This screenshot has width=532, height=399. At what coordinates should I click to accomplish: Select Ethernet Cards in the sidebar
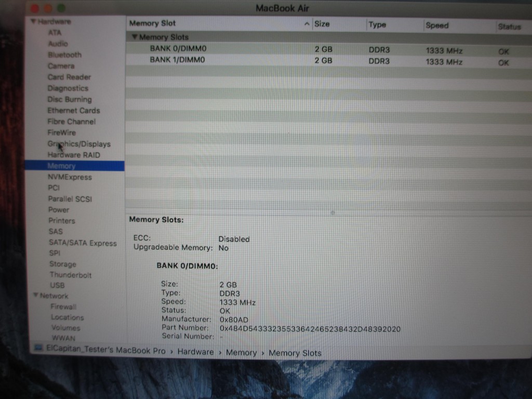(74, 111)
